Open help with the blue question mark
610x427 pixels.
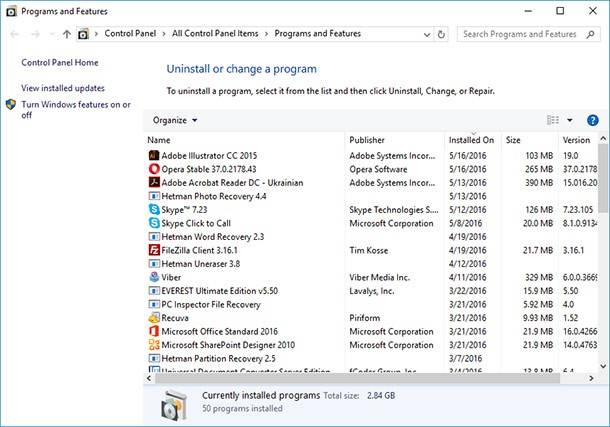click(x=592, y=121)
